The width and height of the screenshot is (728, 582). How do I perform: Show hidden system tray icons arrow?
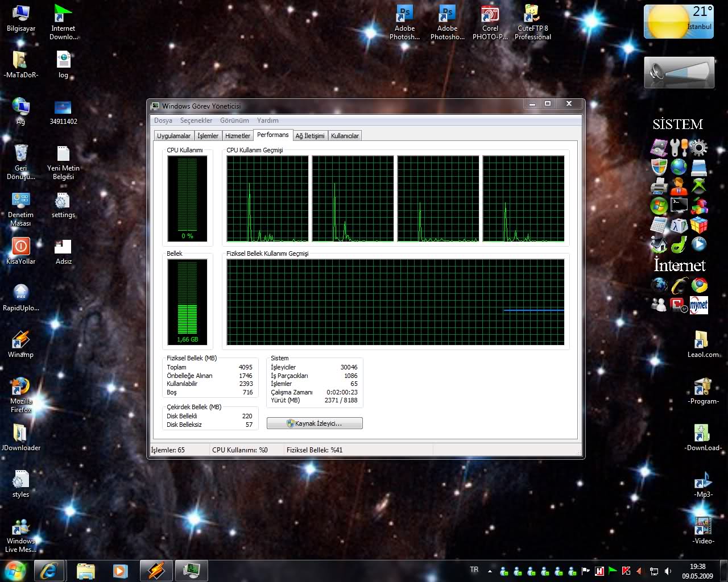pos(490,571)
